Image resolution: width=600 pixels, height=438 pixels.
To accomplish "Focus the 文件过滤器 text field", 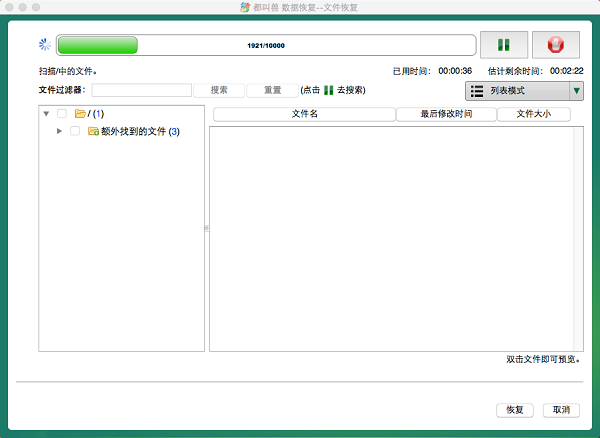I will tap(142, 90).
